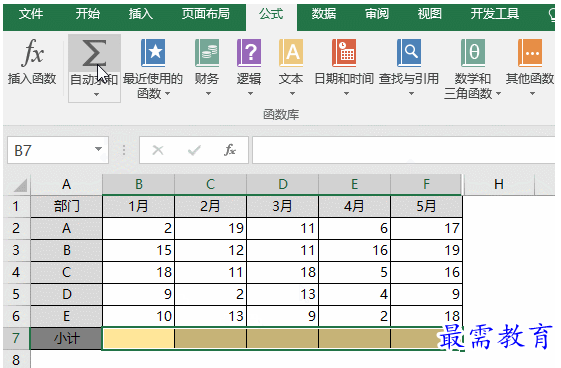Click department cell D in column A
This screenshot has height=368, width=561.
(x=66, y=294)
